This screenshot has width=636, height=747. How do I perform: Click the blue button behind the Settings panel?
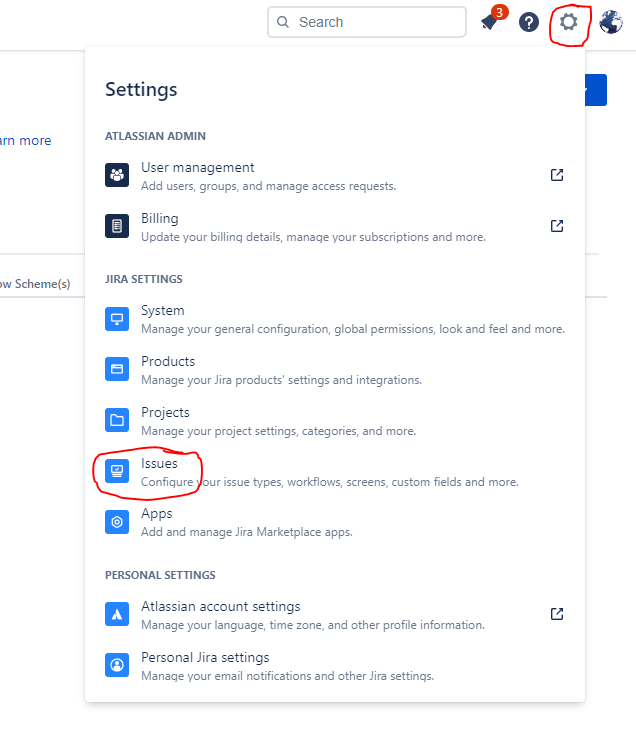(596, 90)
